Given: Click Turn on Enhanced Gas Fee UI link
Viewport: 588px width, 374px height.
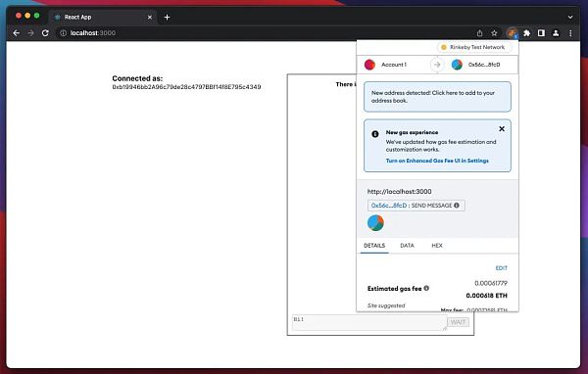Looking at the screenshot, I should click(x=437, y=161).
